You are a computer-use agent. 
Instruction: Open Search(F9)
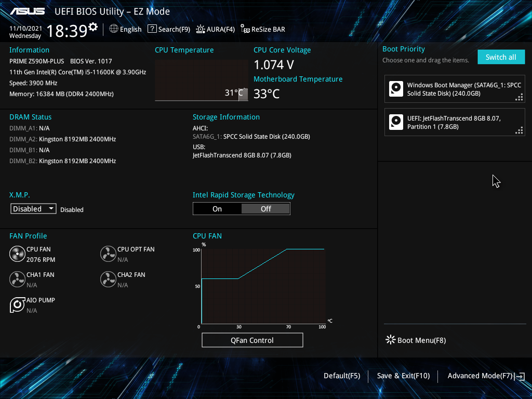169,29
